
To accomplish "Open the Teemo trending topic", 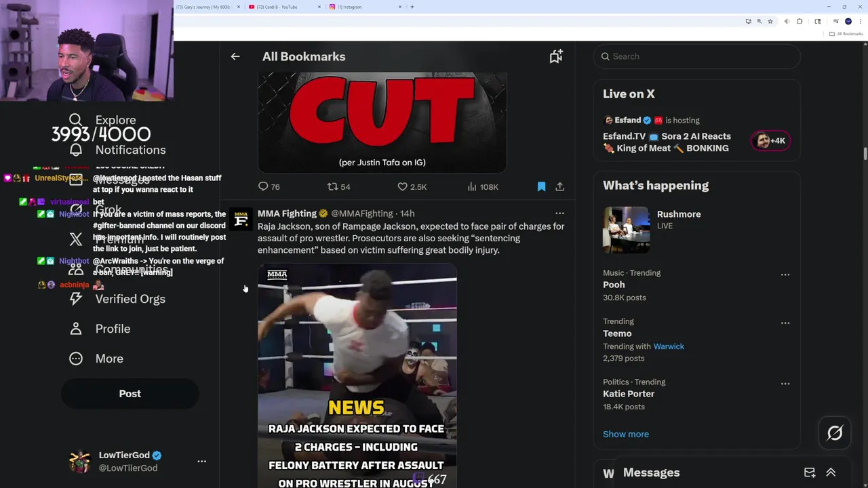I will [x=617, y=333].
